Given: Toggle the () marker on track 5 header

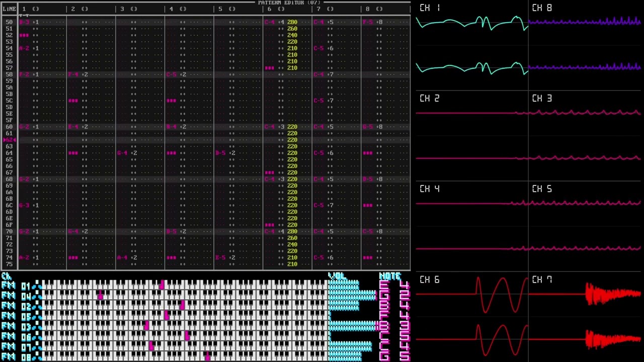Looking at the screenshot, I should pos(232,9).
